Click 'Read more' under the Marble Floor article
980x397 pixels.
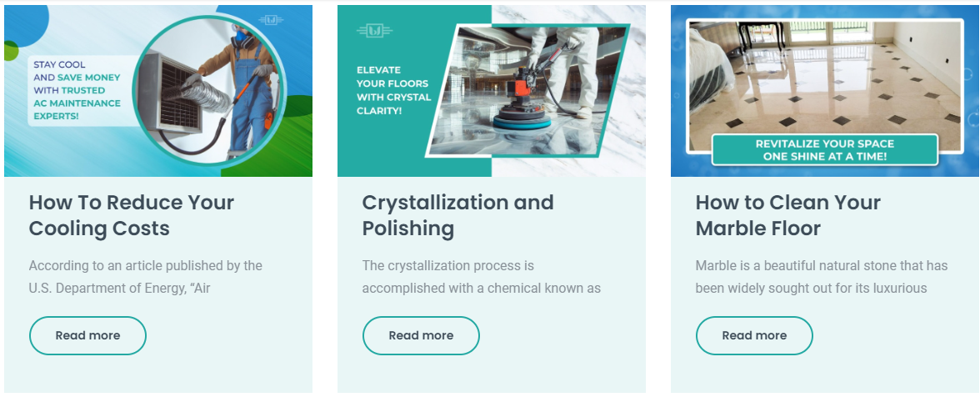click(x=754, y=335)
